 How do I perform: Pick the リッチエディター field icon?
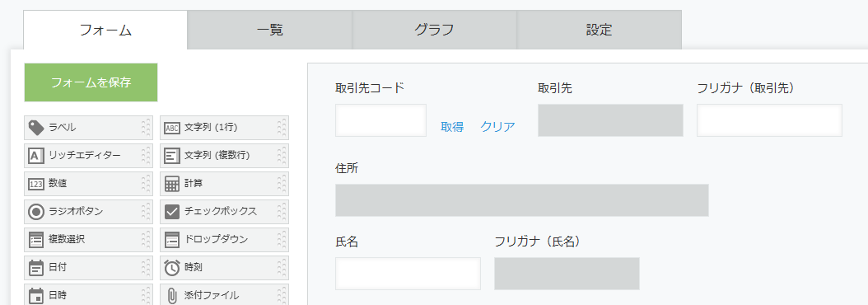36,155
